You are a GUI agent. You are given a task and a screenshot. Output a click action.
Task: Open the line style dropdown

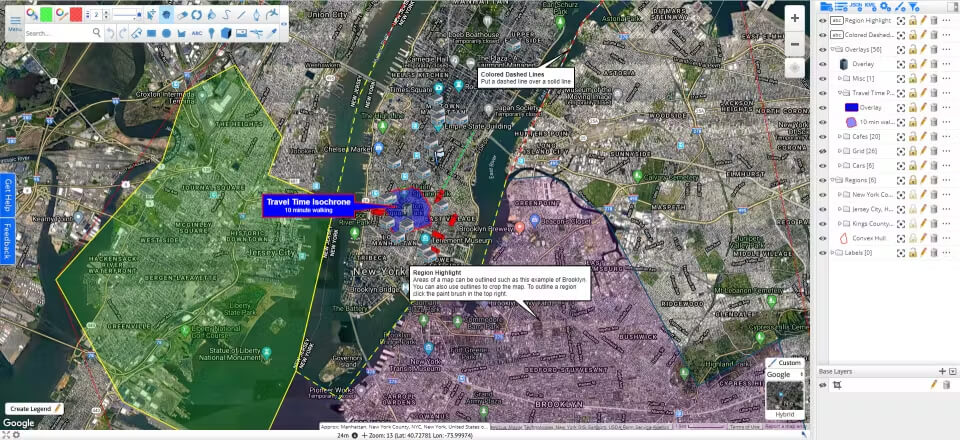127,15
